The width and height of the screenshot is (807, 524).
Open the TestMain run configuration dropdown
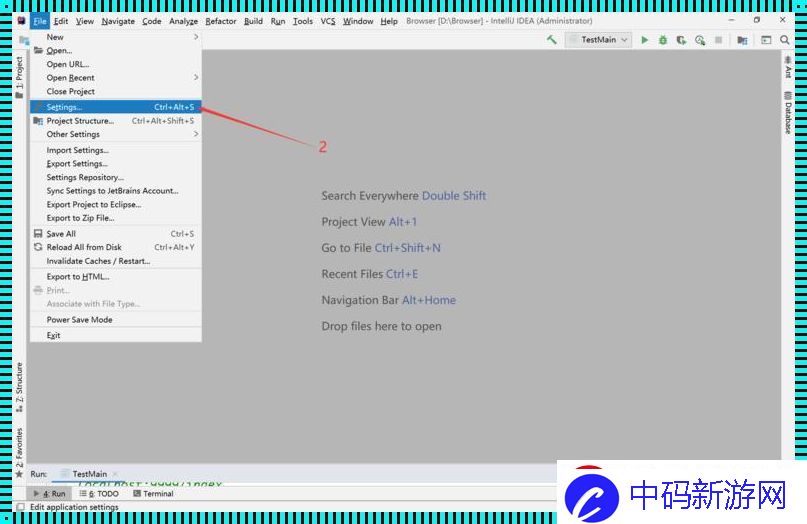(599, 40)
